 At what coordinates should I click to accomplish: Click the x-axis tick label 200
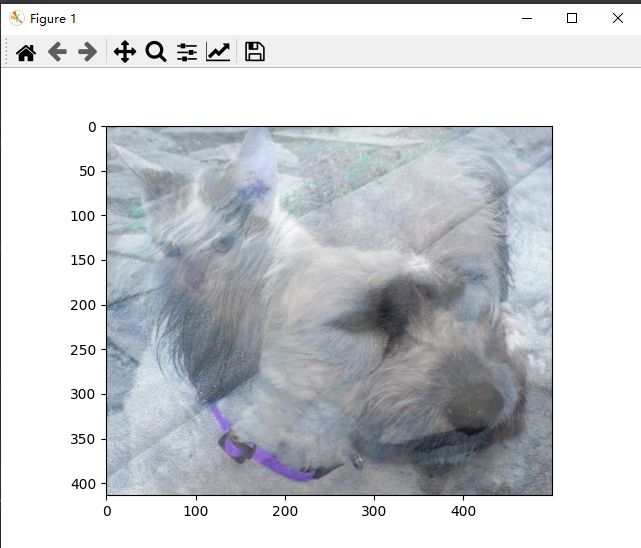click(285, 511)
